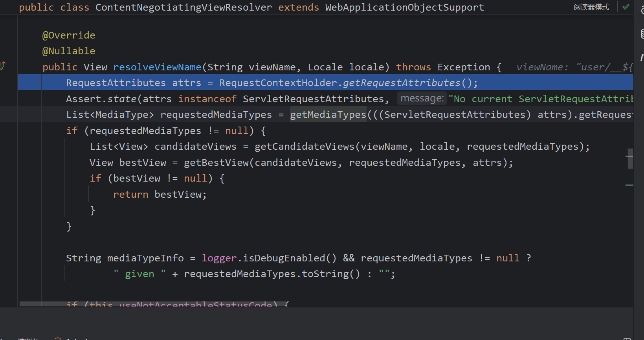Click the candidateViews variable declaration
The image size is (644, 340).
tap(196, 147)
